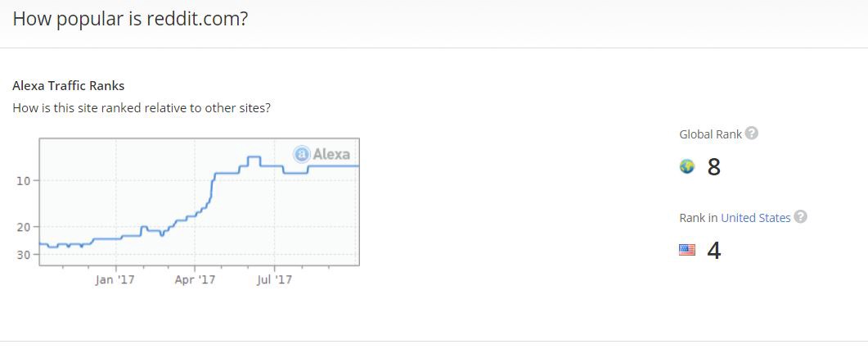Click the 'Rank in' label text
The image size is (868, 358).
[699, 218]
